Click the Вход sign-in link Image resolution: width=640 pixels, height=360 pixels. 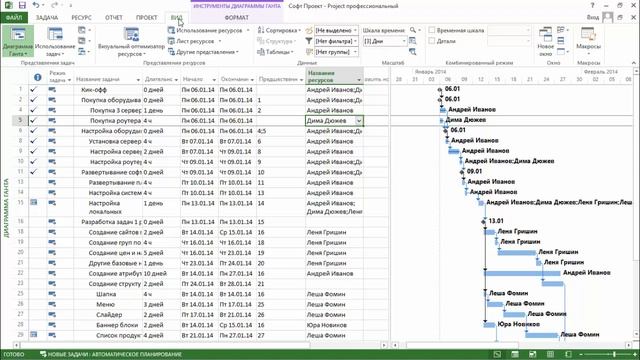click(593, 18)
